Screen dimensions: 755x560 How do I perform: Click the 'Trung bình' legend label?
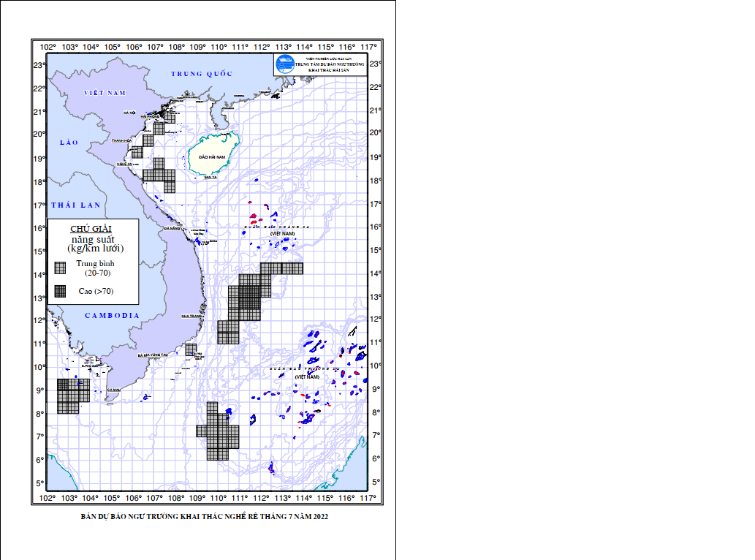pyautogui.click(x=95, y=263)
